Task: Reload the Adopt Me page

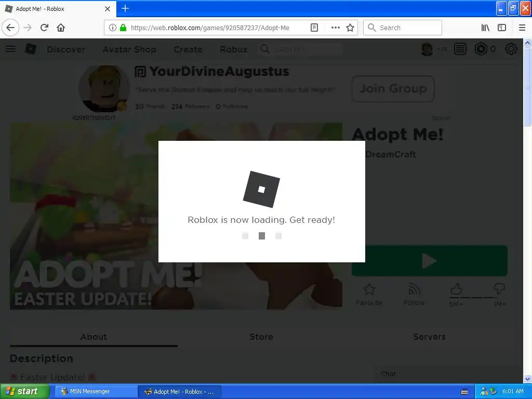Action: 45,28
